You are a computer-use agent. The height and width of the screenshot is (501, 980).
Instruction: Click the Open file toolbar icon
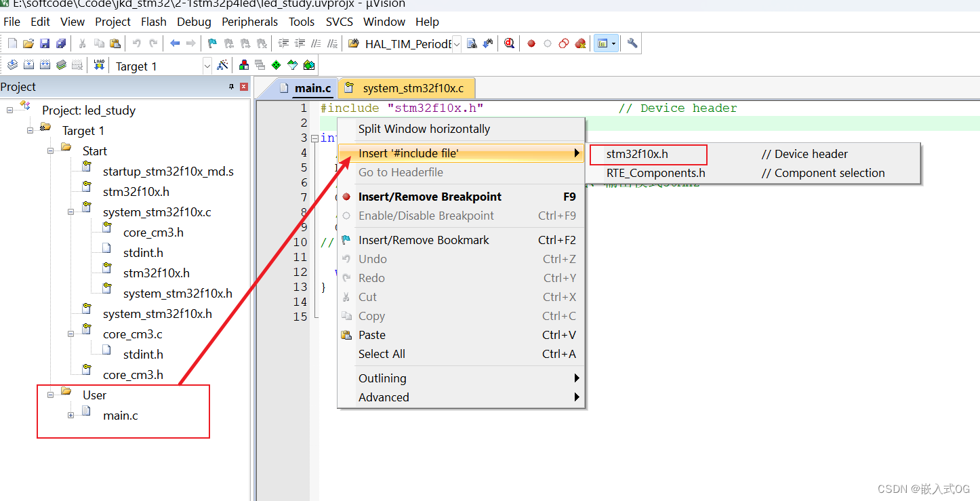pyautogui.click(x=28, y=43)
